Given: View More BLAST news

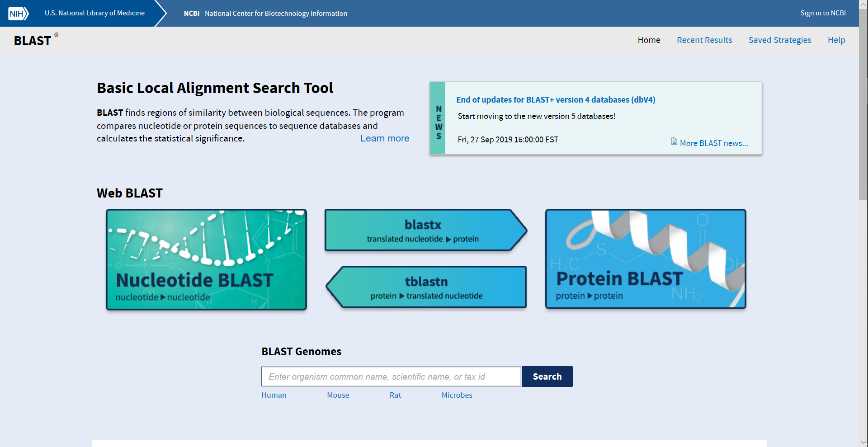Looking at the screenshot, I should tap(713, 143).
